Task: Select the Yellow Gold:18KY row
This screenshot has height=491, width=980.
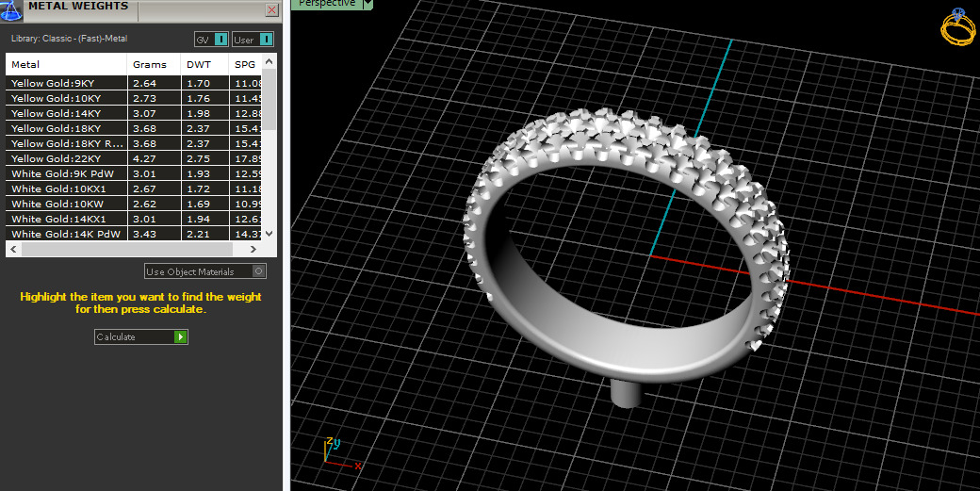Action: point(134,128)
